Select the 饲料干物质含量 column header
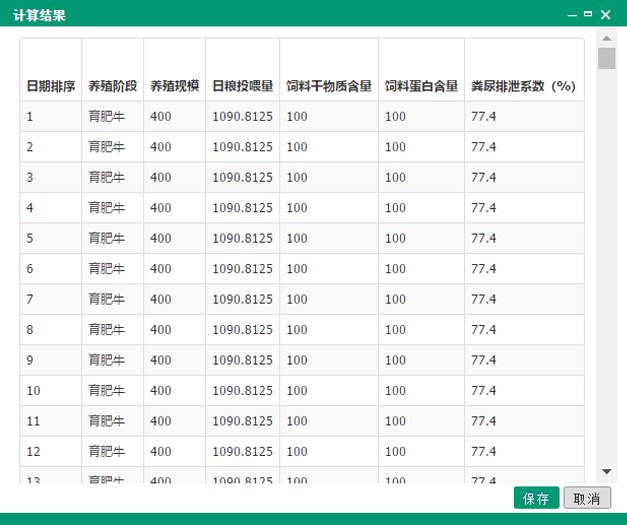The height and width of the screenshot is (525, 627). [329, 86]
